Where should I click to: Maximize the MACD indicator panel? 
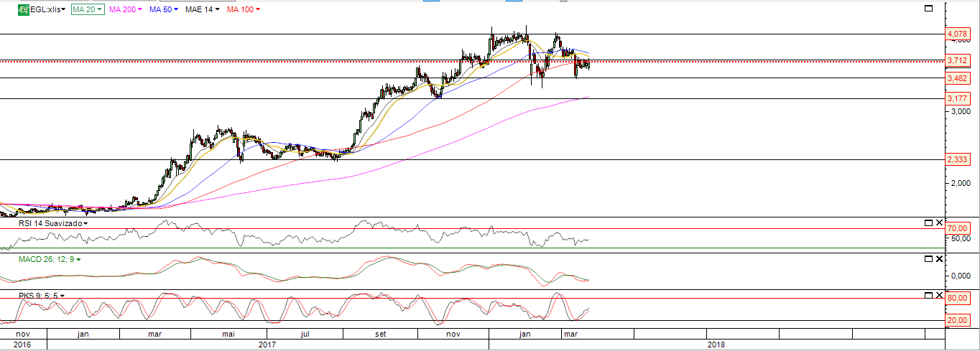928,258
